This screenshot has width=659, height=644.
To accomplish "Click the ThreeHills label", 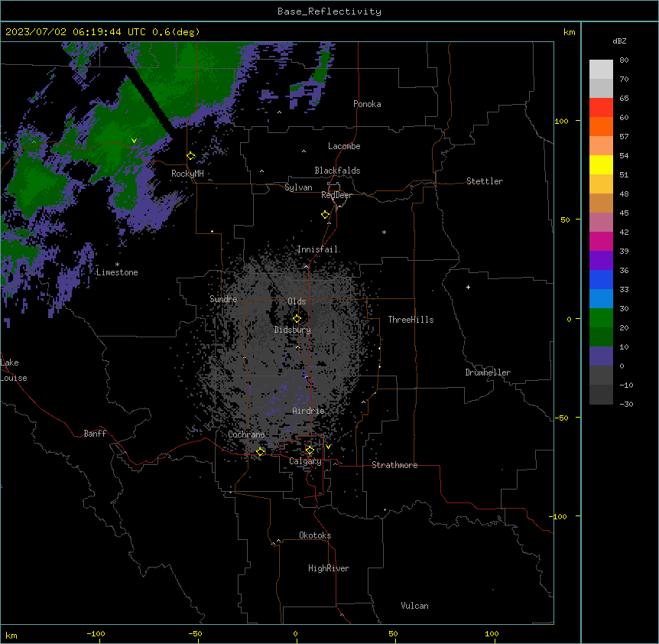I will click(x=411, y=320).
